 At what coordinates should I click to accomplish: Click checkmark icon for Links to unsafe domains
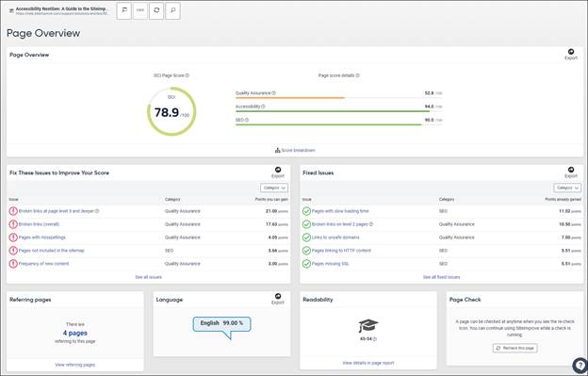[306, 237]
